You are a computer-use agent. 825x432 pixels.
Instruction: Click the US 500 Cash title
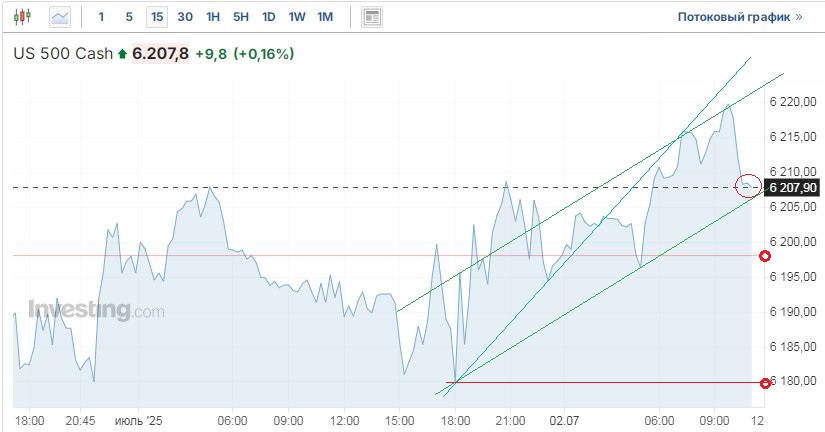(x=62, y=54)
